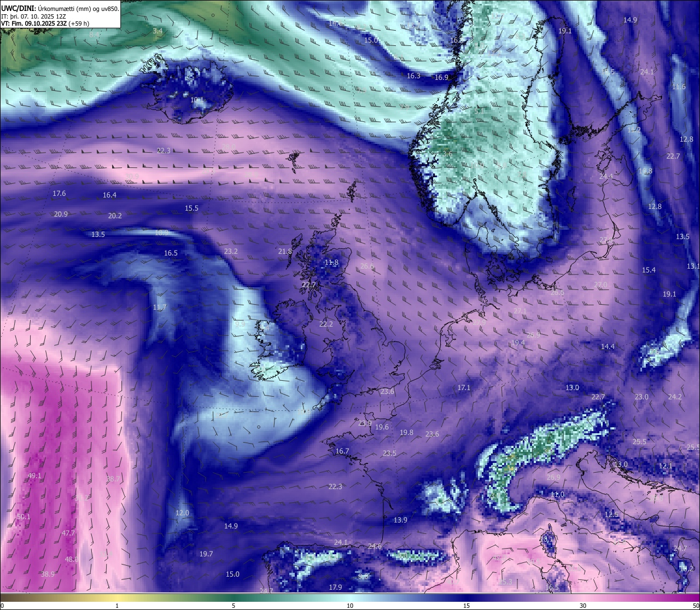Click the 12.5 value label
Image resolution: width=700 pixels, height=610 pixels.
[x=611, y=515]
